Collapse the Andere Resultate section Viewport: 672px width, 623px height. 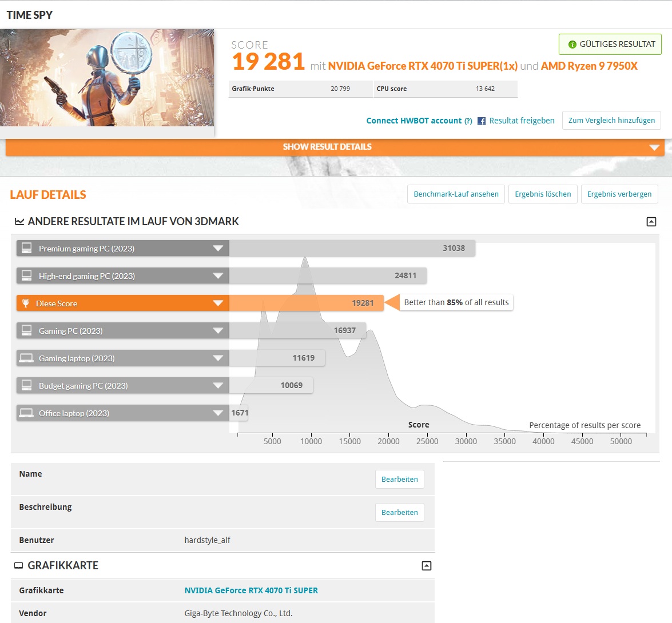click(x=651, y=222)
